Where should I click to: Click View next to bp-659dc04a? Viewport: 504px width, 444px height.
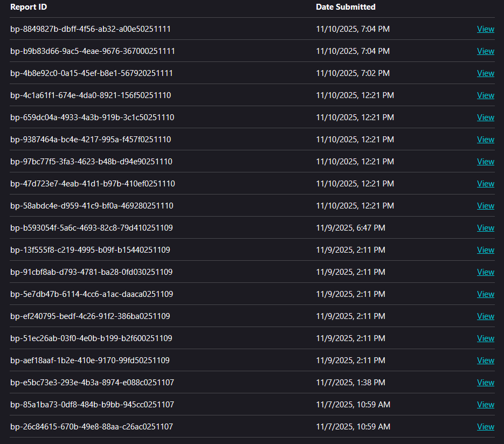point(485,117)
